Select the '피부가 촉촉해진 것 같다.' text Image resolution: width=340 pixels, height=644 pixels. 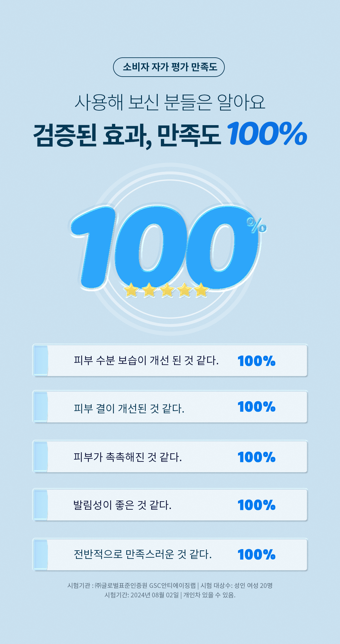128,457
